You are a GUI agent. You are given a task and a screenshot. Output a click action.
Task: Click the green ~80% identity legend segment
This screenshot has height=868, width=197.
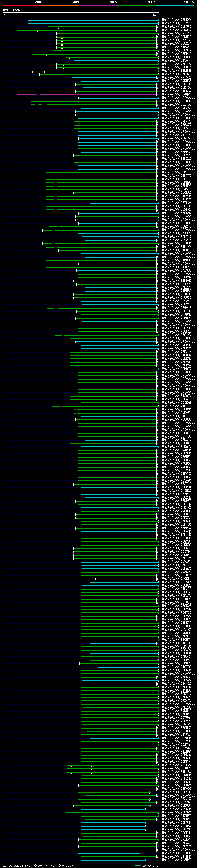click(x=137, y=6)
